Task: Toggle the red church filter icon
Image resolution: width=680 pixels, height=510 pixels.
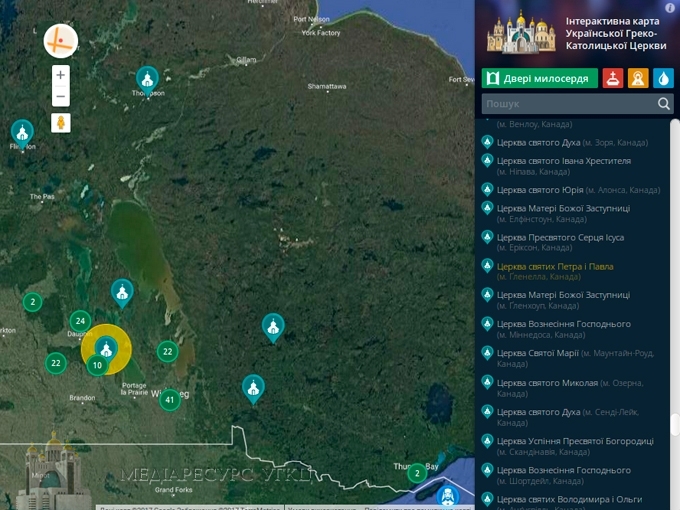Action: (x=612, y=78)
